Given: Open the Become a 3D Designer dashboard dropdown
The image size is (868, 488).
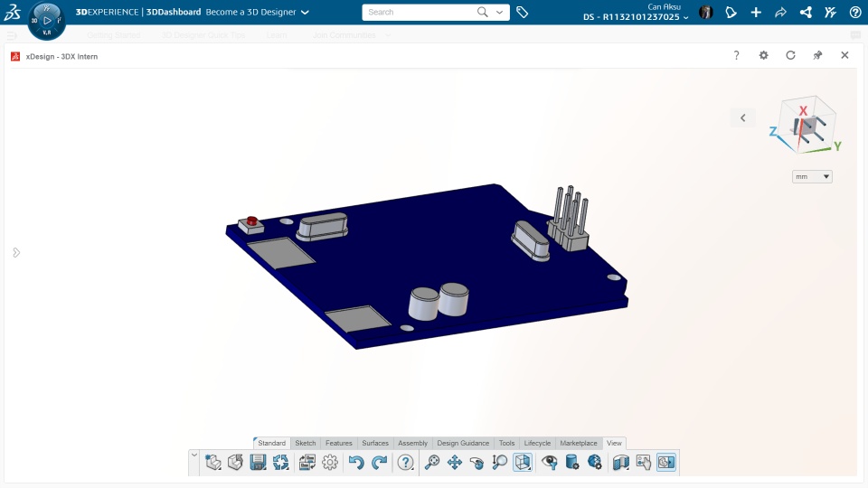Looking at the screenshot, I should pos(305,12).
